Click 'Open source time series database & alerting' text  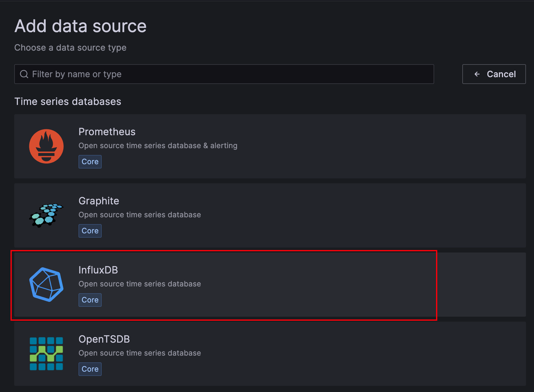(158, 146)
